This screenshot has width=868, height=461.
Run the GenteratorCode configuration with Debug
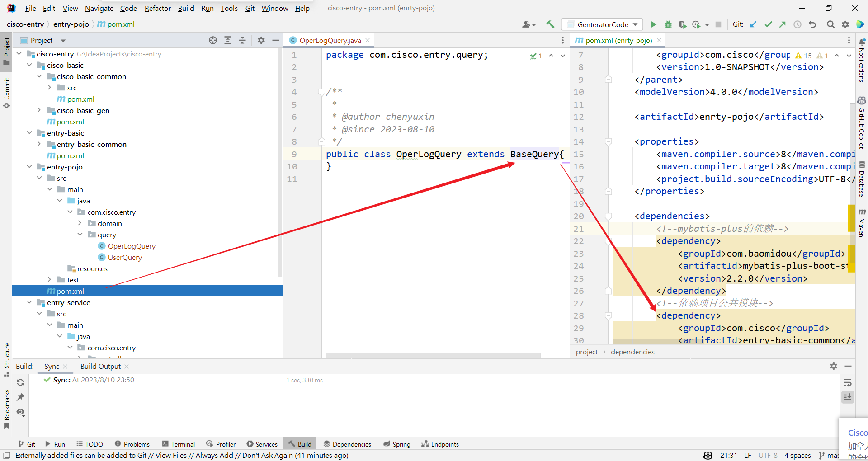(668, 24)
